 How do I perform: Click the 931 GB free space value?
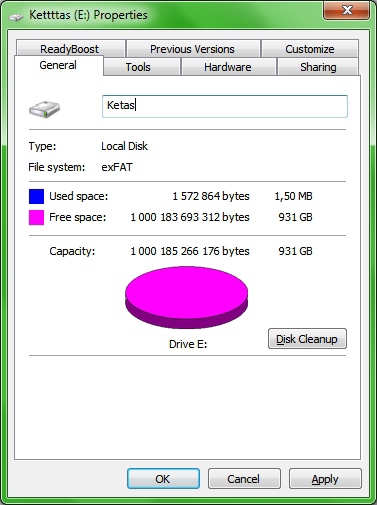point(295,217)
